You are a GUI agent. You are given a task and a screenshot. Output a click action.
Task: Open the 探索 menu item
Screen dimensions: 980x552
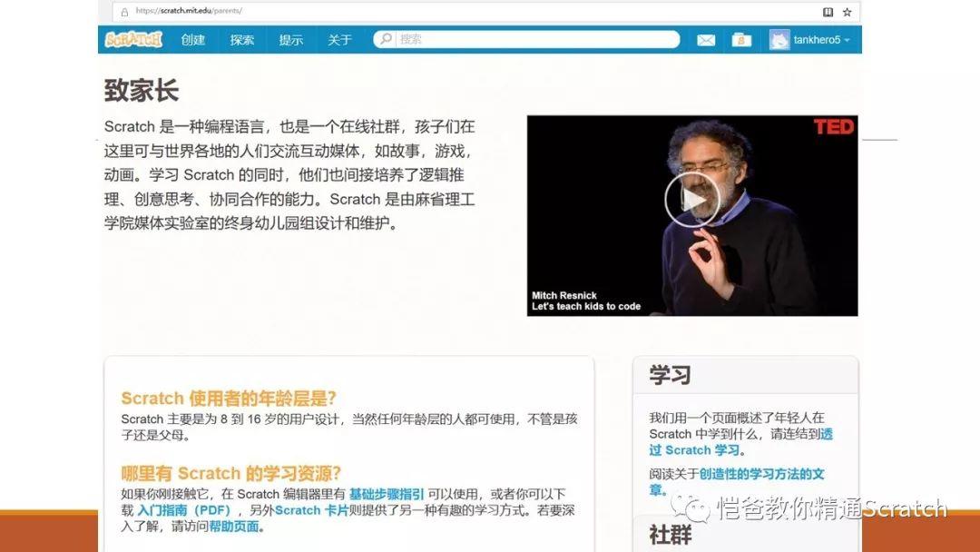click(x=242, y=40)
